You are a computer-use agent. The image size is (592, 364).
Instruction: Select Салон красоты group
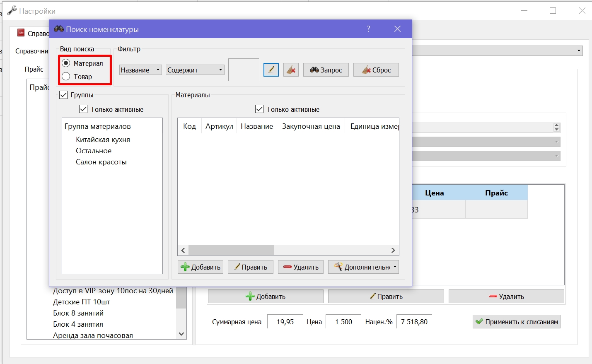click(x=101, y=162)
